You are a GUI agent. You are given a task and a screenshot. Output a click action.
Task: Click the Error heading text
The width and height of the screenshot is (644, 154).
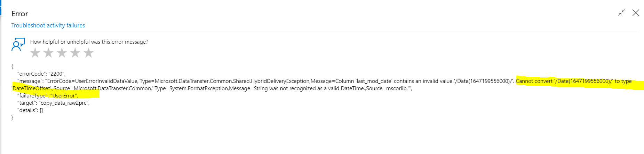19,14
